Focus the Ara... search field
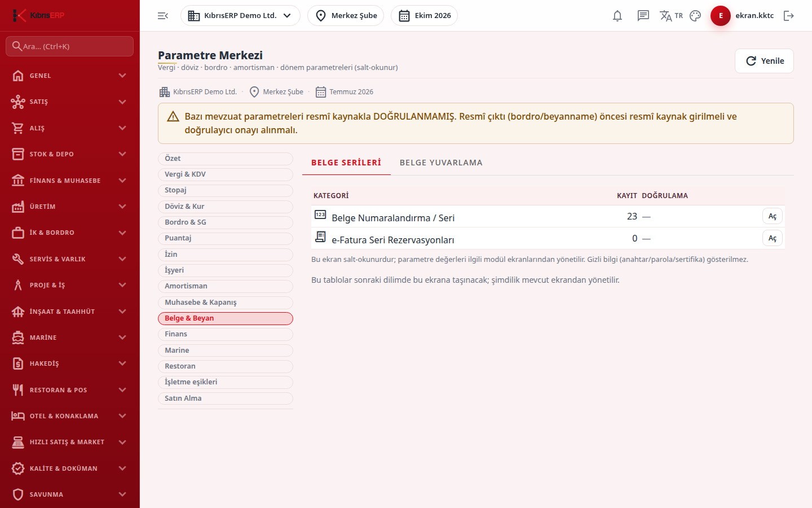Image resolution: width=812 pixels, height=508 pixels. pos(70,46)
